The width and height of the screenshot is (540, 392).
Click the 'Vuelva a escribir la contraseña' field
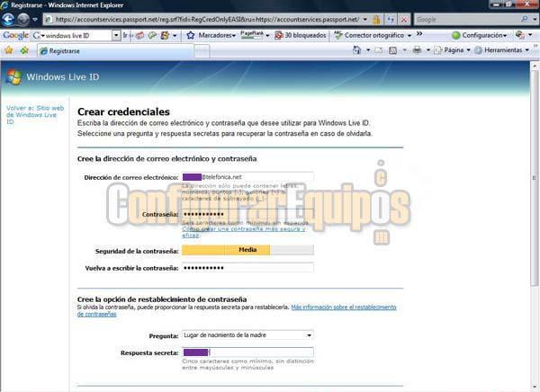(247, 268)
